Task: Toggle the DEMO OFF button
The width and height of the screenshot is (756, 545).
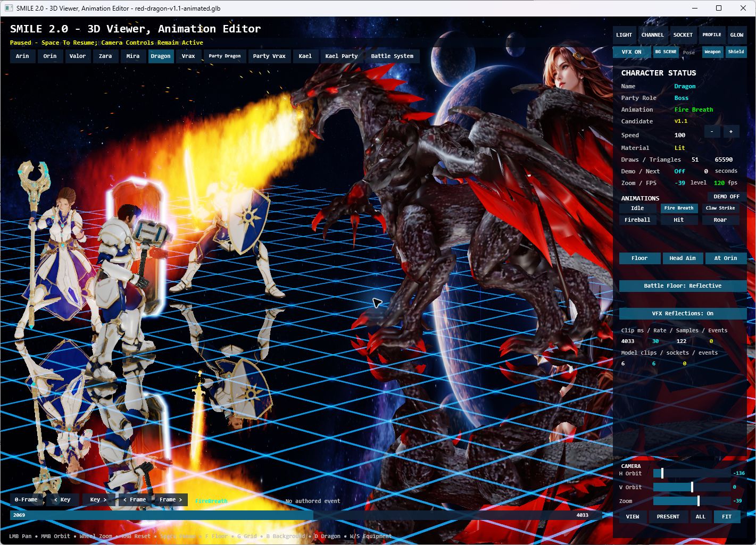Action: tap(727, 197)
